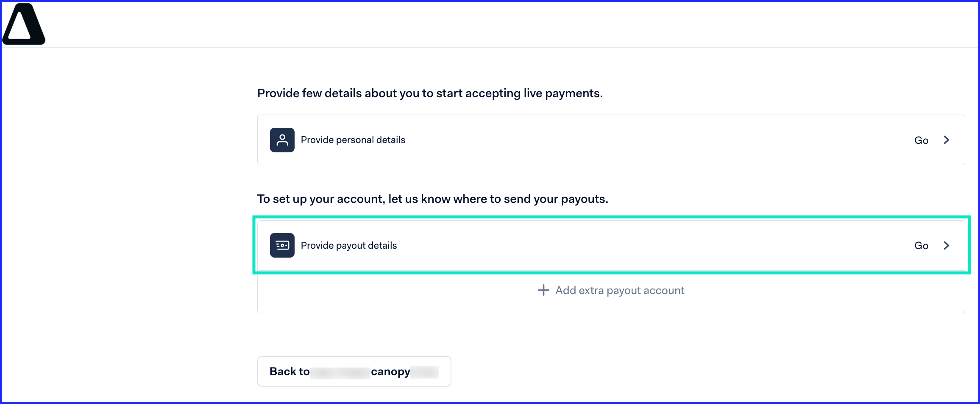
Task: Click the "Back to" button at the bottom
Action: [x=354, y=371]
